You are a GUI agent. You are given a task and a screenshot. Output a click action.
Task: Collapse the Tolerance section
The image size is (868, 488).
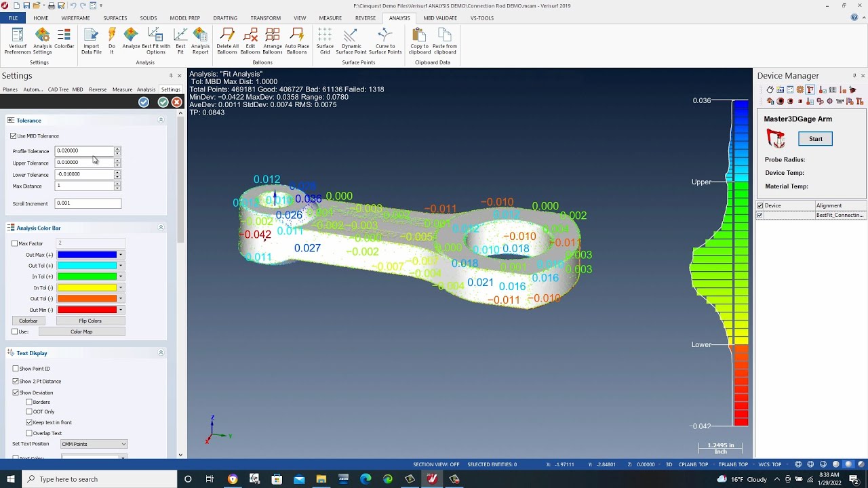[161, 120]
